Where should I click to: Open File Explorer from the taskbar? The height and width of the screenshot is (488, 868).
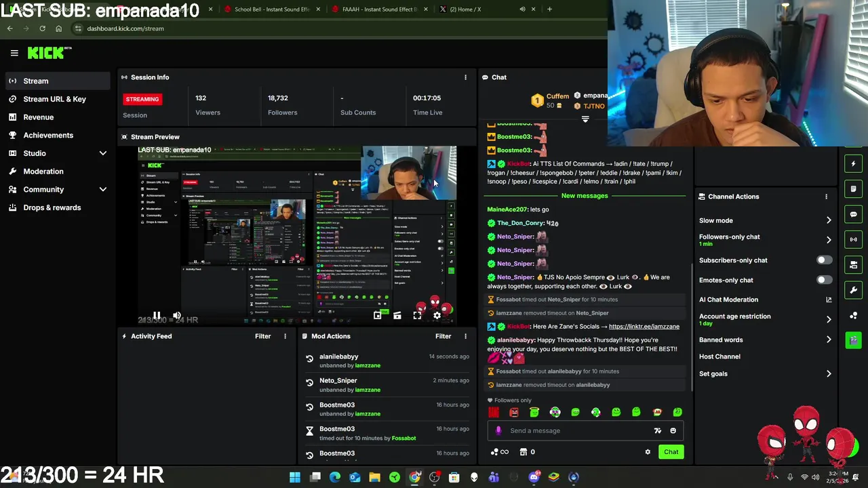tap(374, 477)
